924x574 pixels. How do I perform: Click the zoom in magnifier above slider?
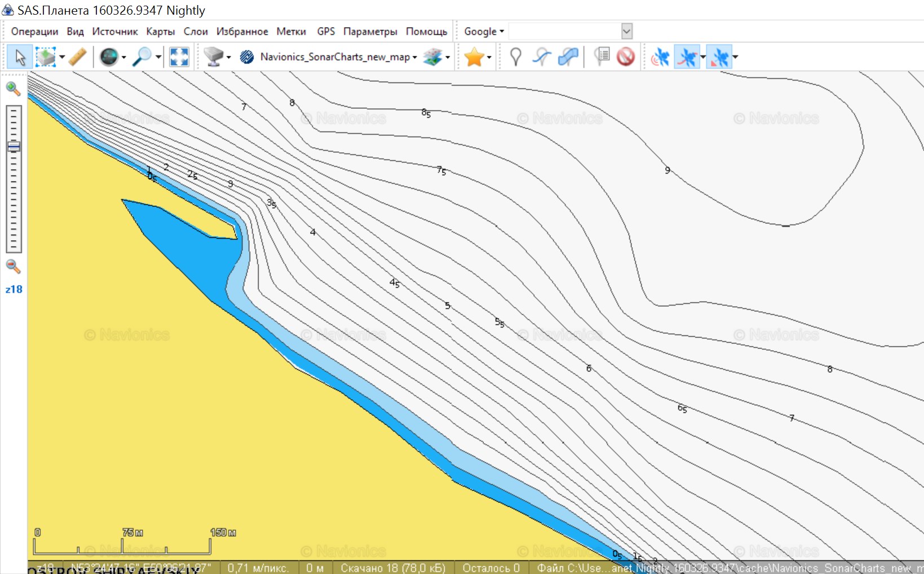[13, 89]
